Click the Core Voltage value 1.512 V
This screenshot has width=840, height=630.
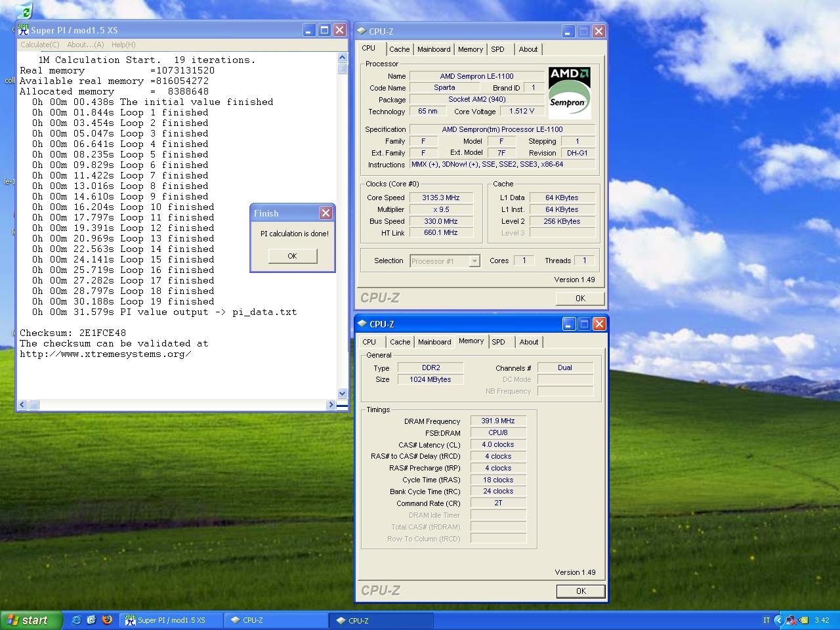click(521, 112)
